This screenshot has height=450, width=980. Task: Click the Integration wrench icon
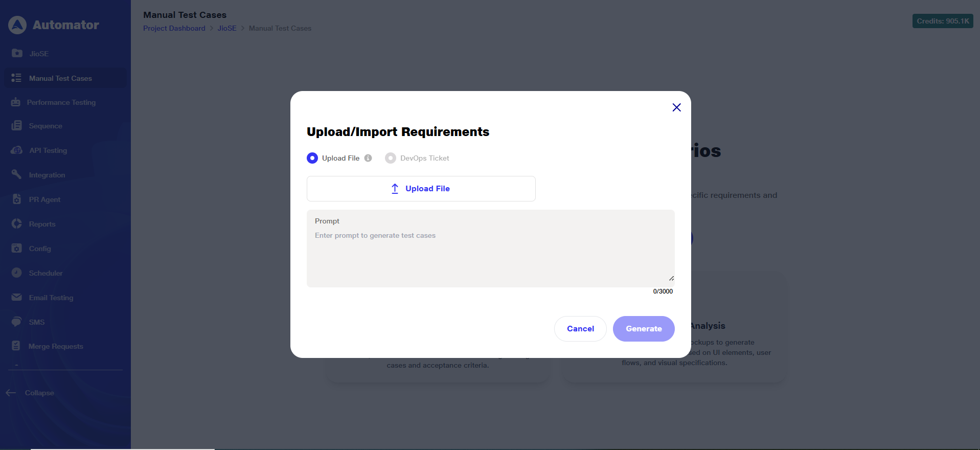pyautogui.click(x=17, y=175)
